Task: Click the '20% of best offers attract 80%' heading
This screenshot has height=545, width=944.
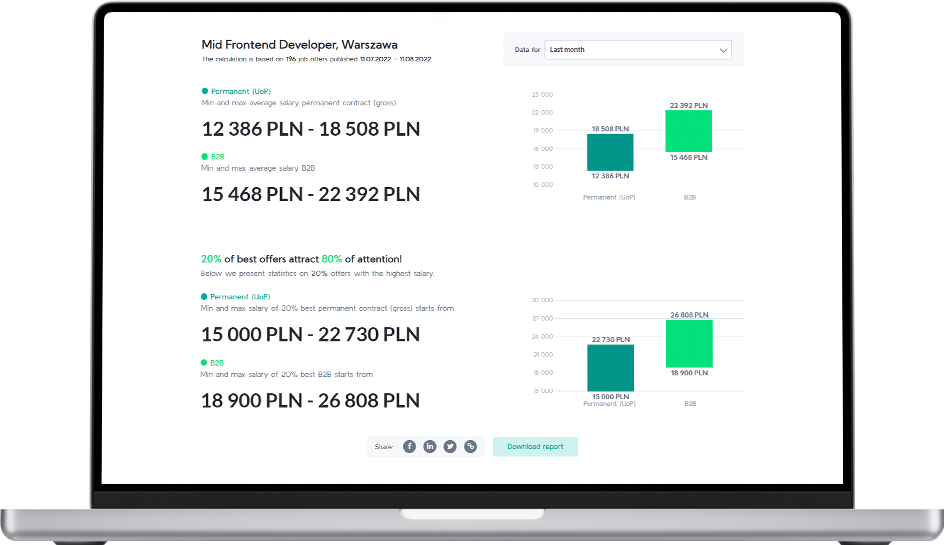Action: click(x=301, y=259)
